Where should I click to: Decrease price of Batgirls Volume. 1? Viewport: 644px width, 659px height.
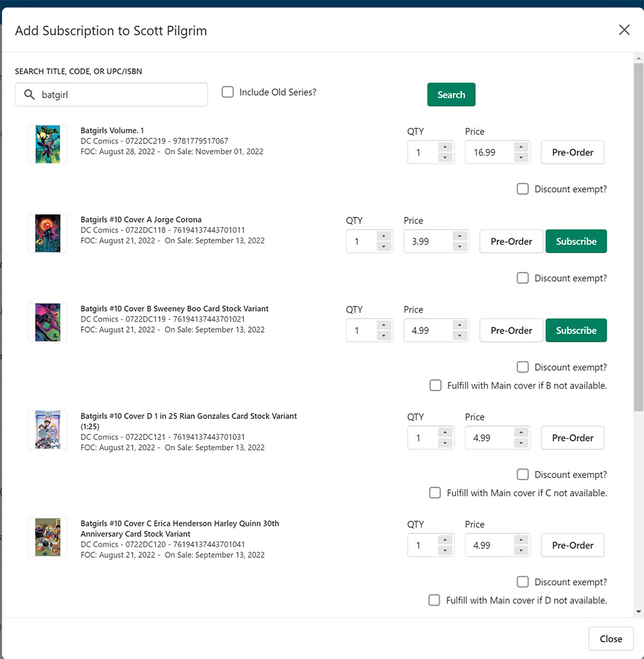click(521, 158)
